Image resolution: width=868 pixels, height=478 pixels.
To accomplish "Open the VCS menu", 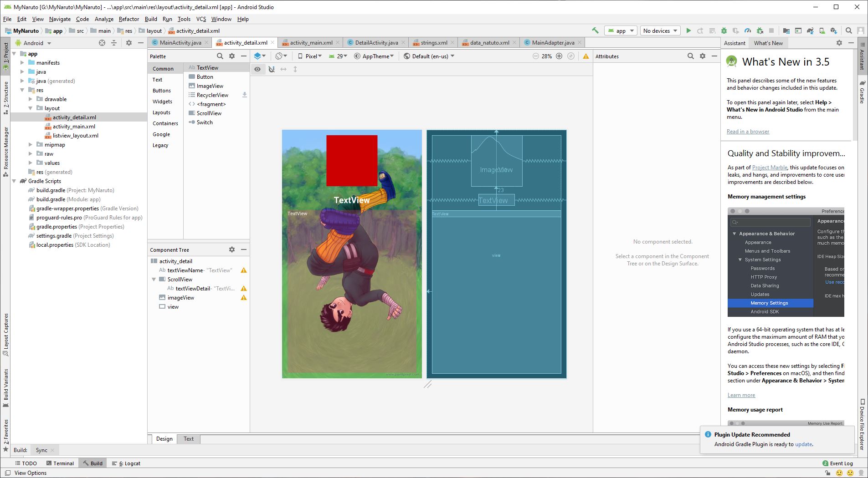I will [201, 19].
